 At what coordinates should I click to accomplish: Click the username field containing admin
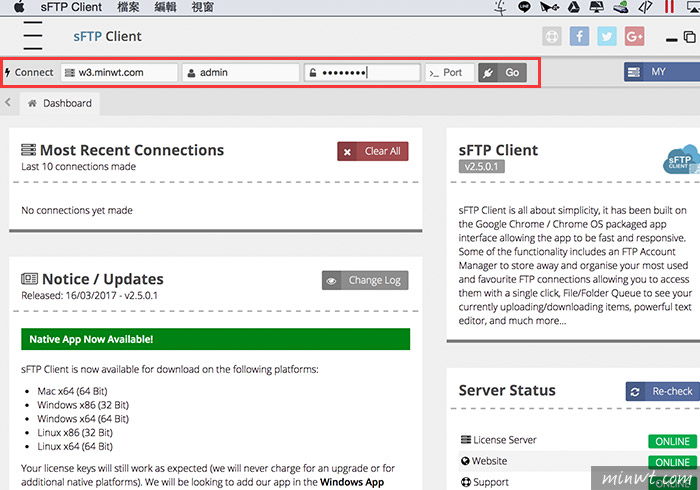[x=241, y=72]
